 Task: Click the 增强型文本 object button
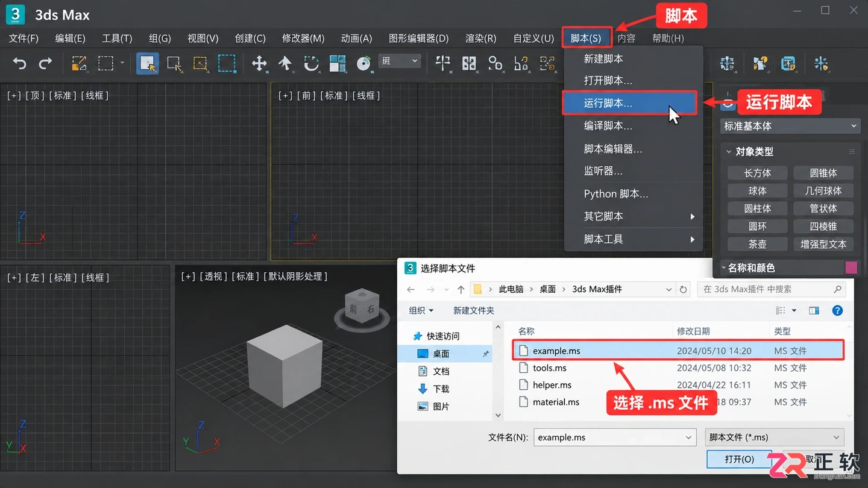coord(823,244)
